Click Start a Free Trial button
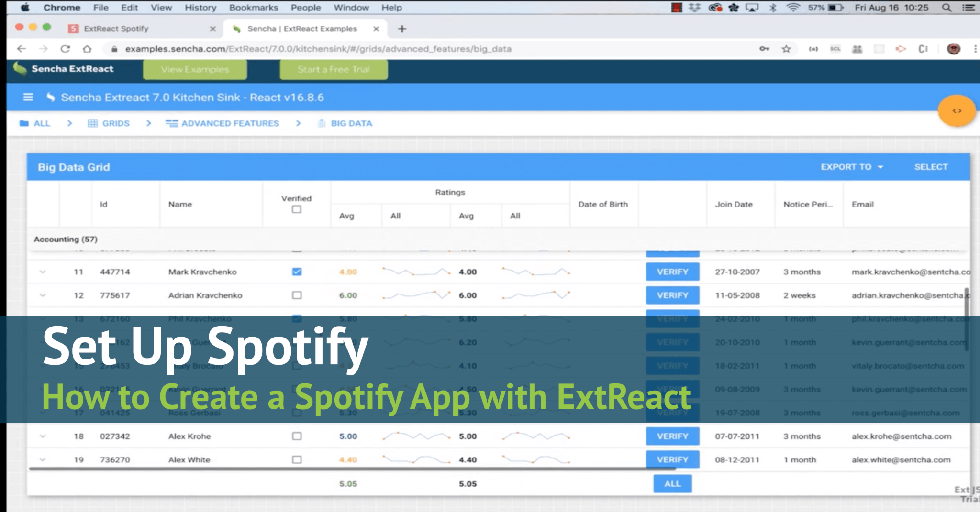 pyautogui.click(x=334, y=69)
